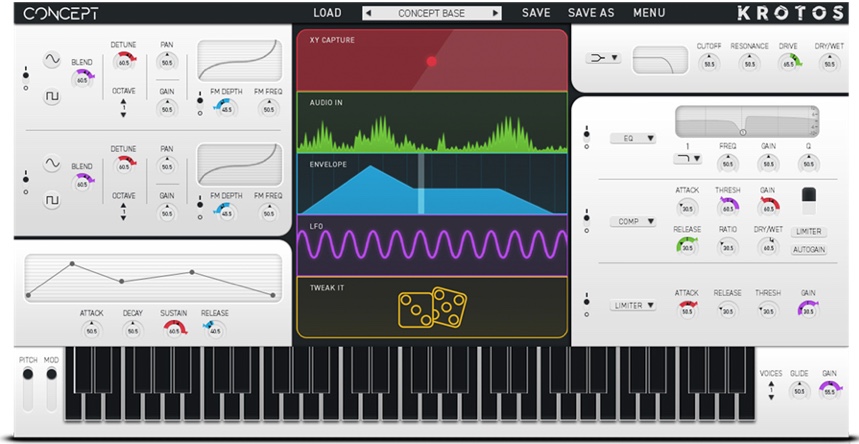The image size is (859, 444).
Task: Toggle the EQ effect power switch
Action: click(x=587, y=138)
